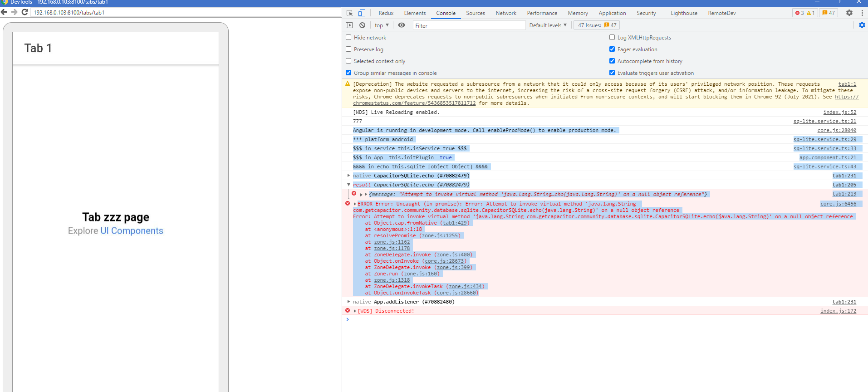
Task: Open index.js:172 source link
Action: [x=838, y=311]
